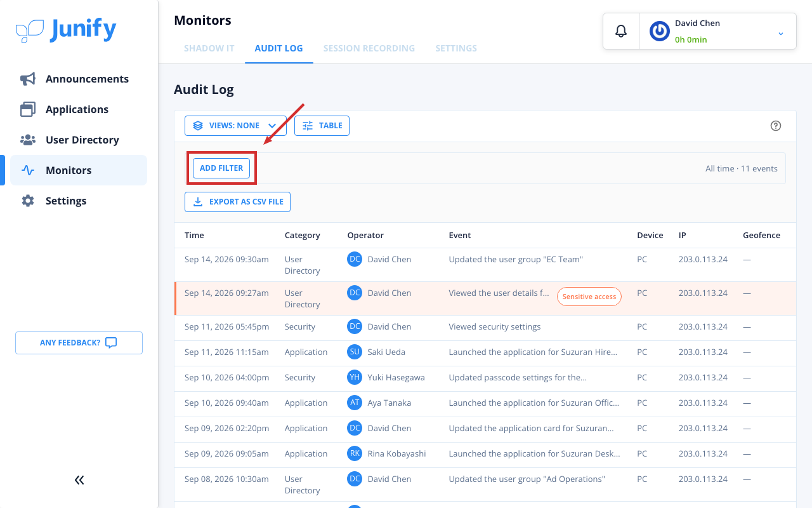Collapse the sidebar with double chevron
812x508 pixels.
click(79, 480)
